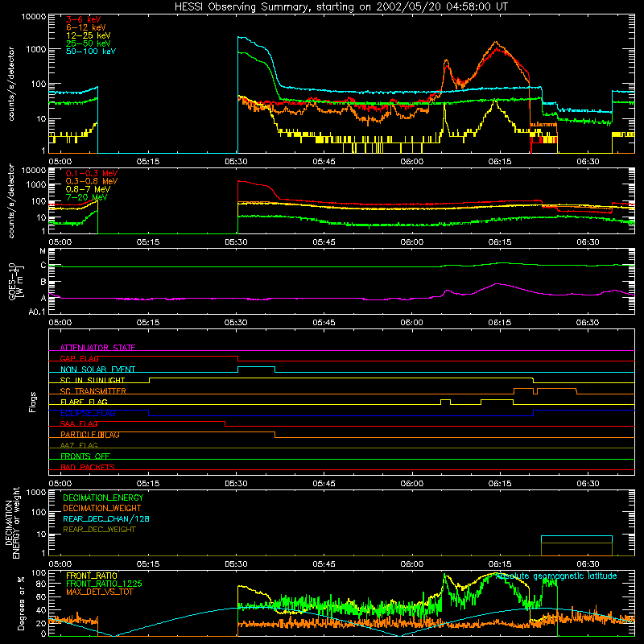
Task: Select the REAR_DEC_WEIGHT legend label
Action: click(x=99, y=530)
